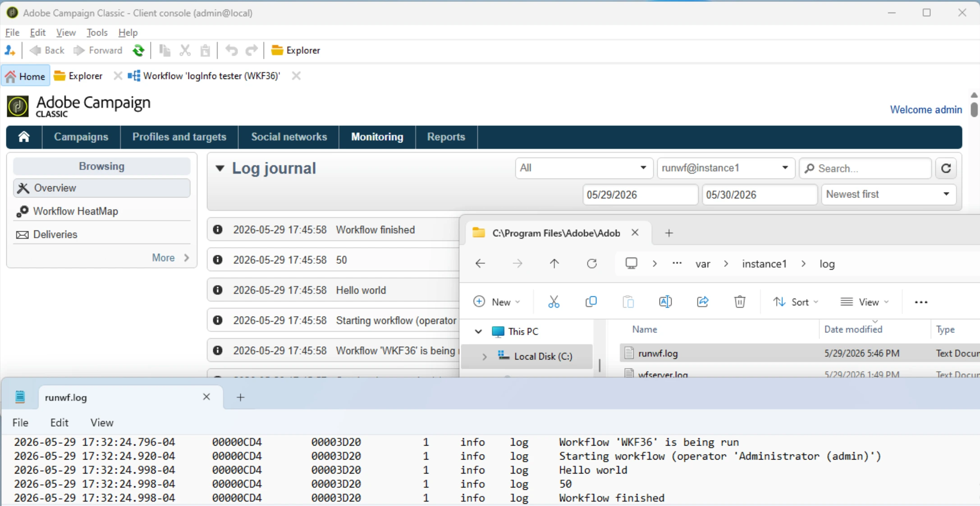Open the Campaigns navigation tab
This screenshot has height=506, width=980.
point(81,137)
